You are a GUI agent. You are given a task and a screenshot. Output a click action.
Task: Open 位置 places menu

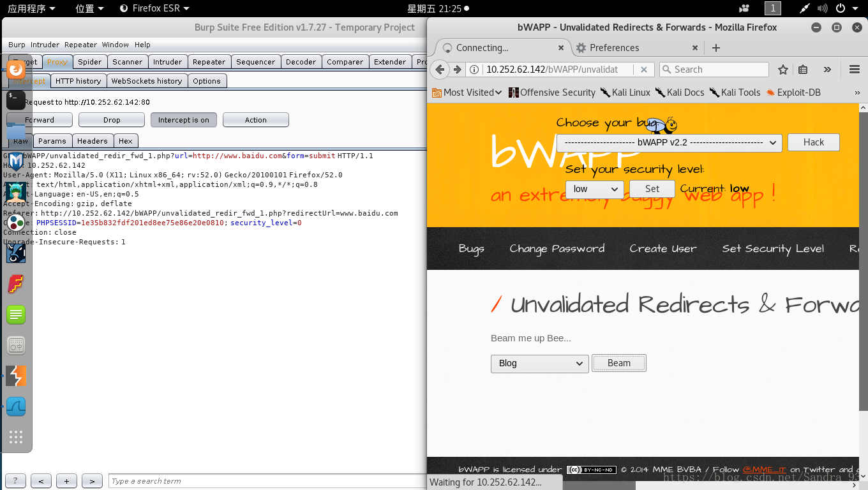[89, 8]
